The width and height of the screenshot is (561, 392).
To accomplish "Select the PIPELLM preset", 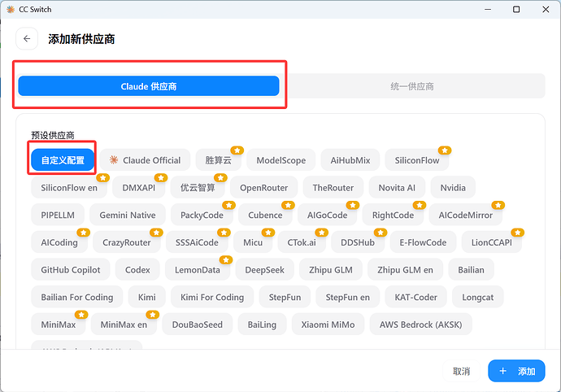I will (x=58, y=215).
